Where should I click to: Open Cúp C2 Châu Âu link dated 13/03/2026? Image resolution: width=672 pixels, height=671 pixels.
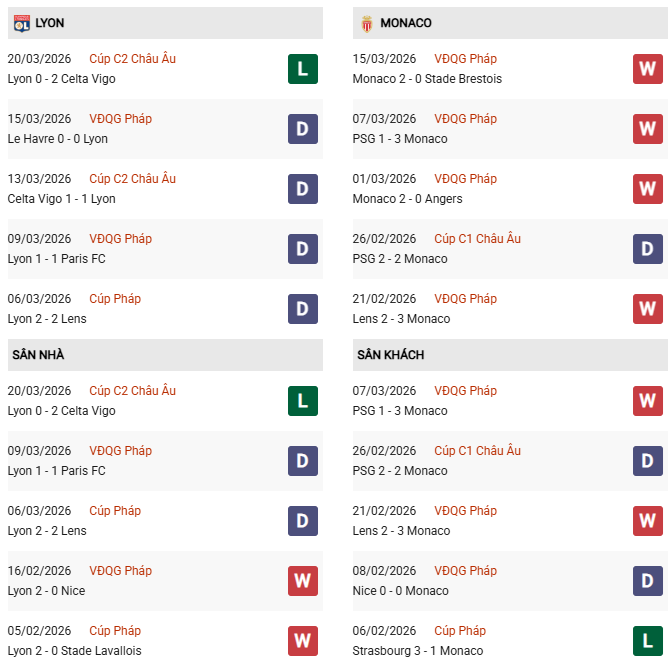pos(132,179)
